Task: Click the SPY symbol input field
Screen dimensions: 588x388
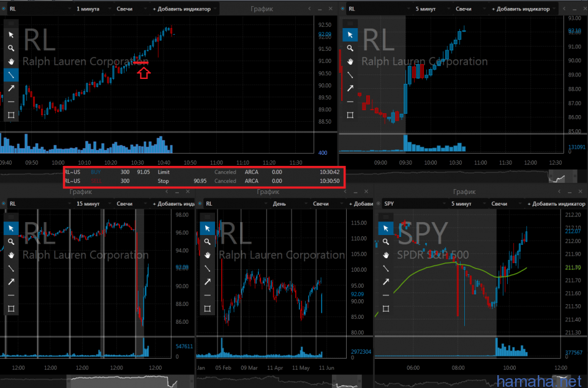Action: [x=414, y=204]
